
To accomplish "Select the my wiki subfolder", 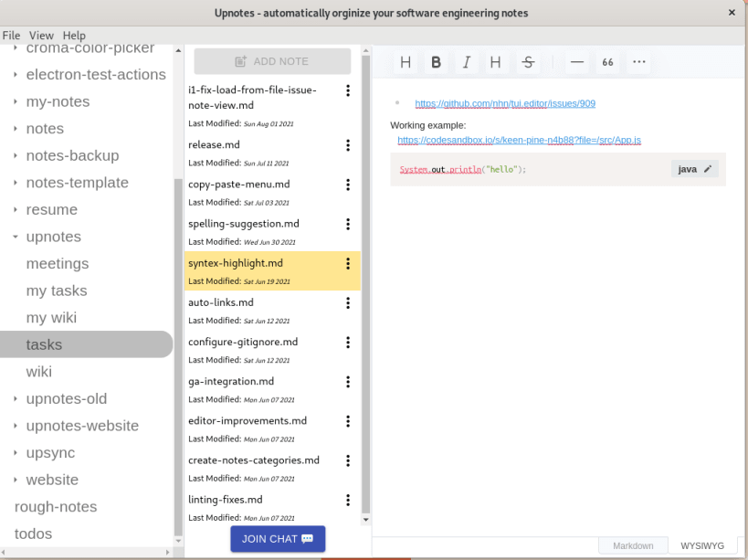I will pos(51,318).
